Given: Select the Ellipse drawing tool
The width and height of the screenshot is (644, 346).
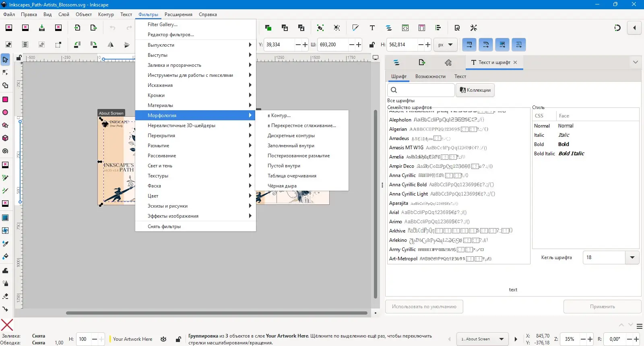Looking at the screenshot, I should (x=5, y=112).
